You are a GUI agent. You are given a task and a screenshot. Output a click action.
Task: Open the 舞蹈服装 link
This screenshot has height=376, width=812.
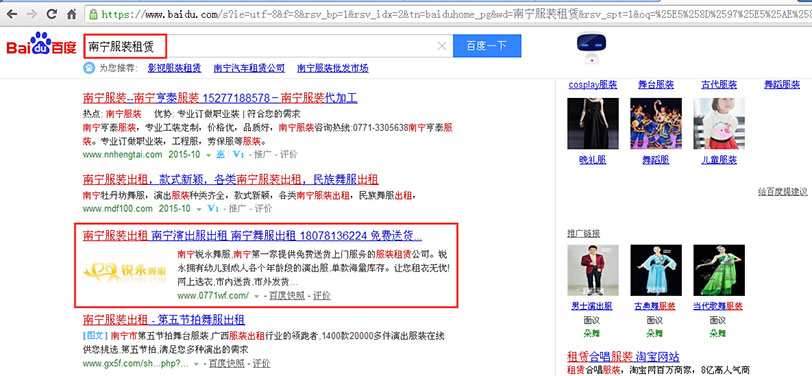782,85
